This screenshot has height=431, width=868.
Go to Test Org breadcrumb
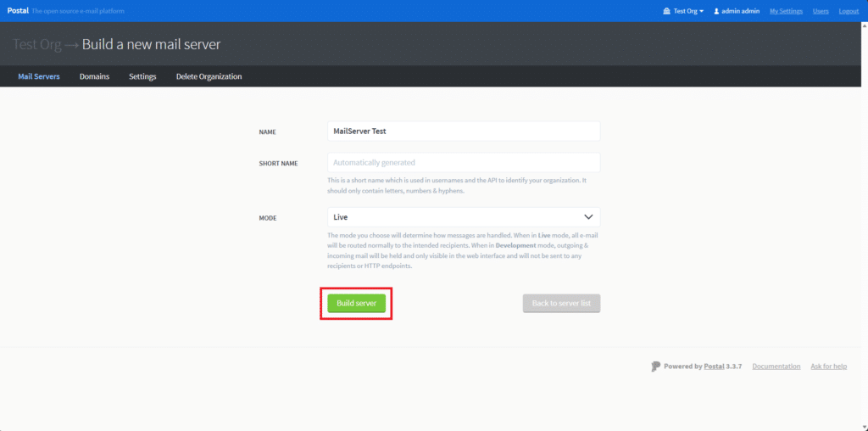click(x=37, y=44)
